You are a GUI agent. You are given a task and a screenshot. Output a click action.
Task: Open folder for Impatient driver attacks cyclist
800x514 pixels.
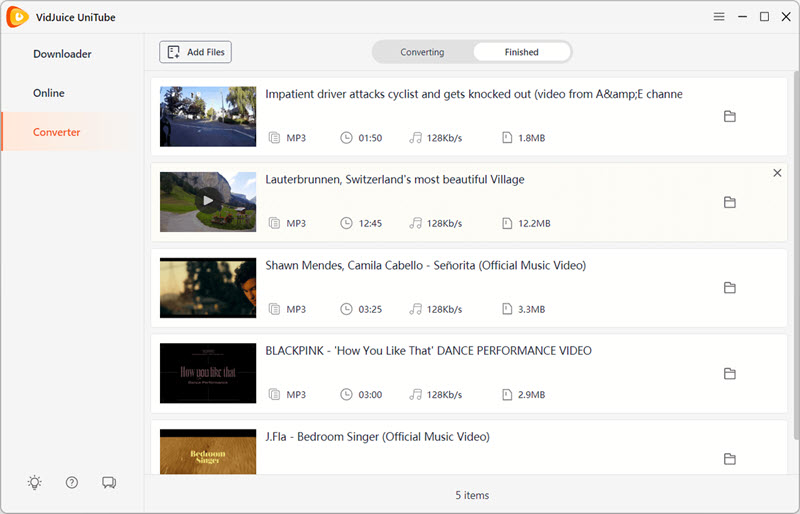(x=730, y=116)
